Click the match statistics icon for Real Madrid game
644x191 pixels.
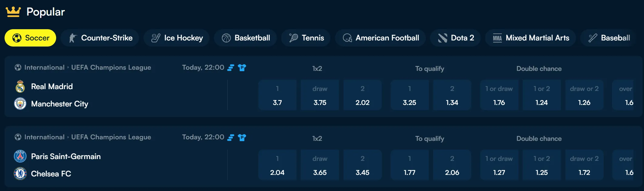click(x=231, y=68)
